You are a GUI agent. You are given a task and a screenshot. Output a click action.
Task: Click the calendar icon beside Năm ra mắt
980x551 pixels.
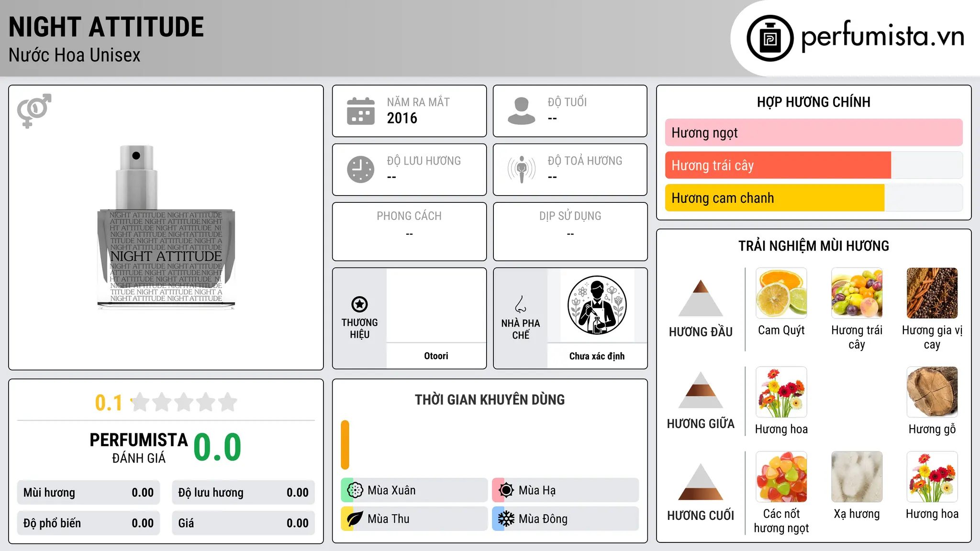click(x=361, y=111)
